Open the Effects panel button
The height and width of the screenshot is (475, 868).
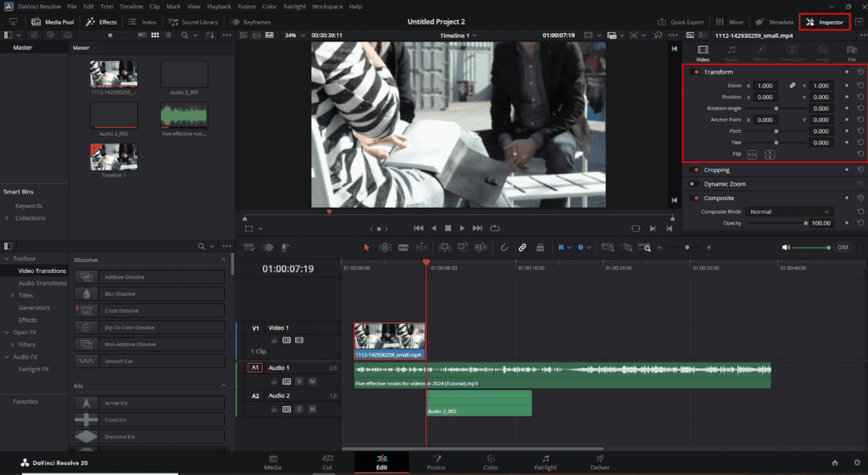102,22
